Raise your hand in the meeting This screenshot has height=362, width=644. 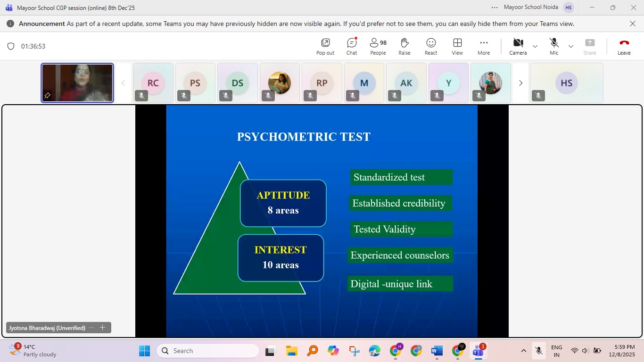coord(404,46)
